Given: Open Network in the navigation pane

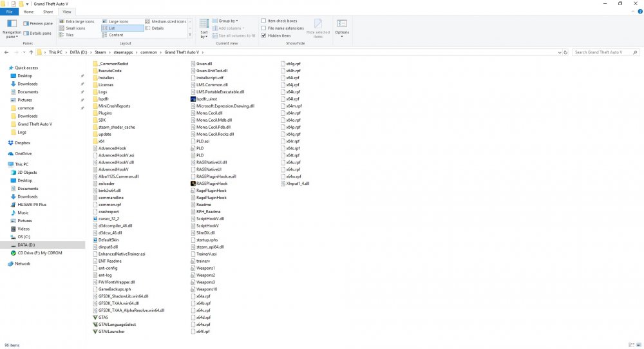Looking at the screenshot, I should click(23, 263).
